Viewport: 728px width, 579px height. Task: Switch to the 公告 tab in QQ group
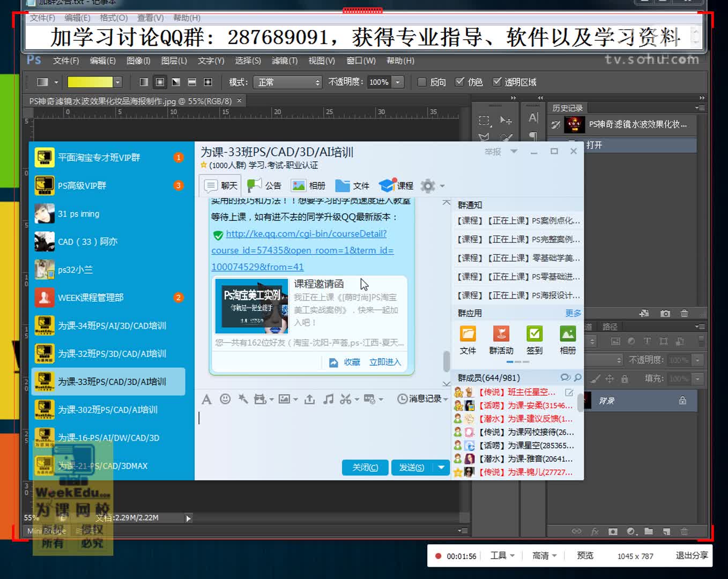[x=264, y=185]
